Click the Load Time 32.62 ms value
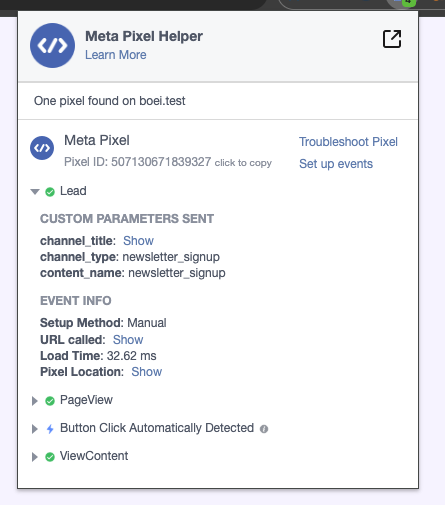Screen dimensions: 445x505 click(131, 356)
